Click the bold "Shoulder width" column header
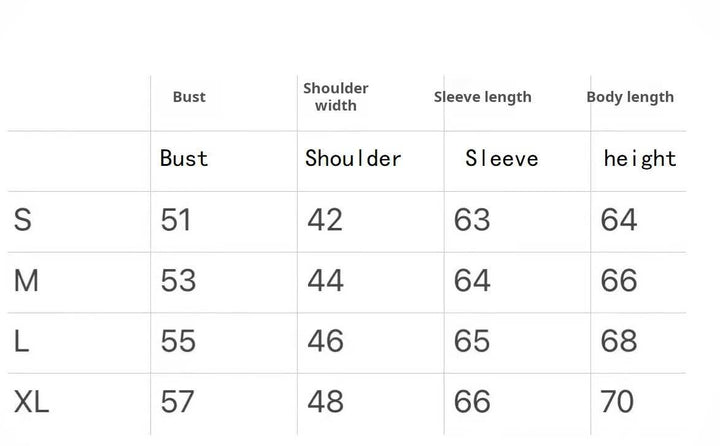The image size is (720, 446). pos(336,97)
